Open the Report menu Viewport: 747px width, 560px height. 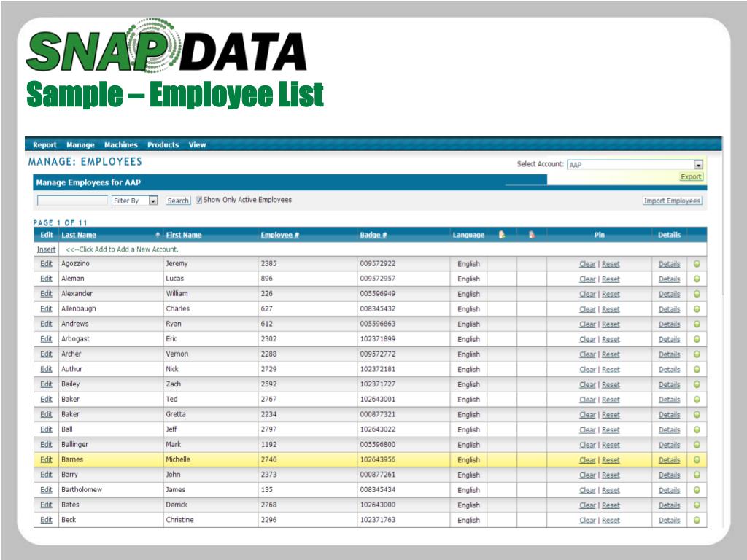pos(44,145)
